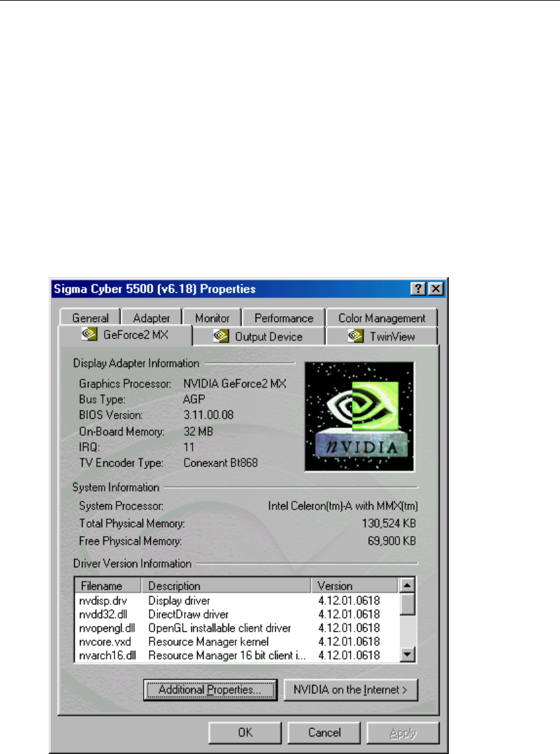Open the Adapter tab

tap(152, 318)
